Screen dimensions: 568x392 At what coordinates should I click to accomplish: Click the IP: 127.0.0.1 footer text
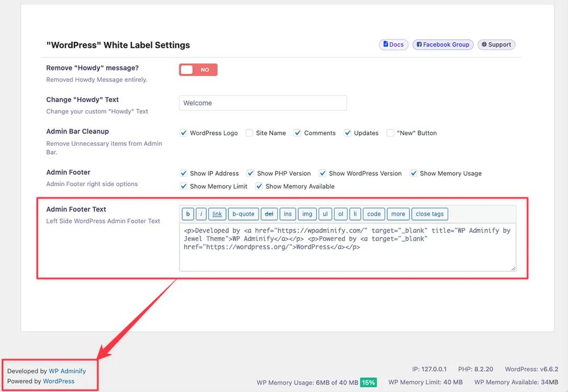point(429,369)
